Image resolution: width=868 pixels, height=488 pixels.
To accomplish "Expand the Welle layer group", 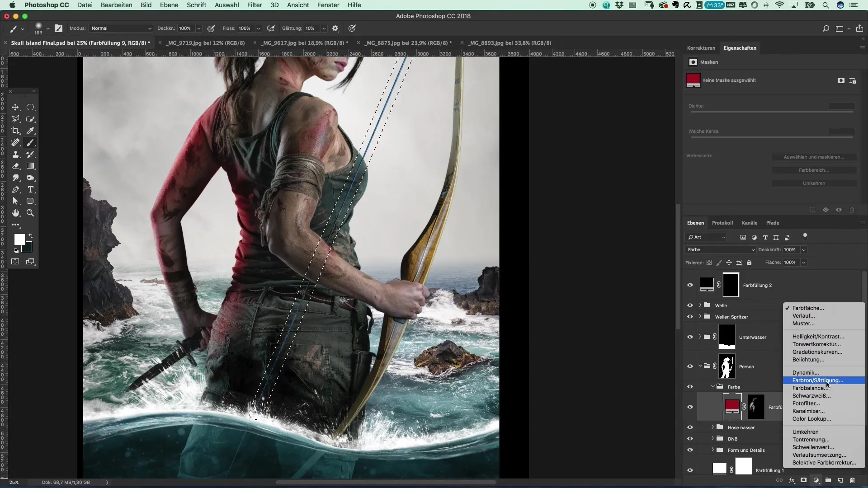I will click(700, 305).
